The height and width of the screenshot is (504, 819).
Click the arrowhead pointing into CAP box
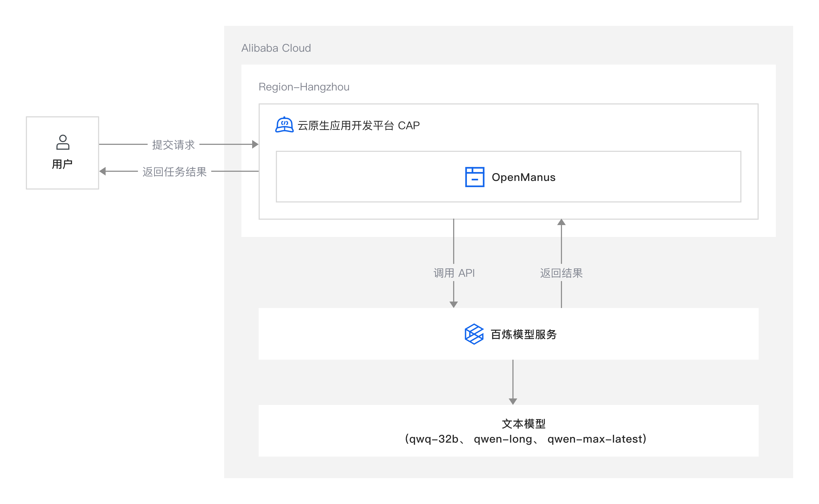pyautogui.click(x=255, y=144)
